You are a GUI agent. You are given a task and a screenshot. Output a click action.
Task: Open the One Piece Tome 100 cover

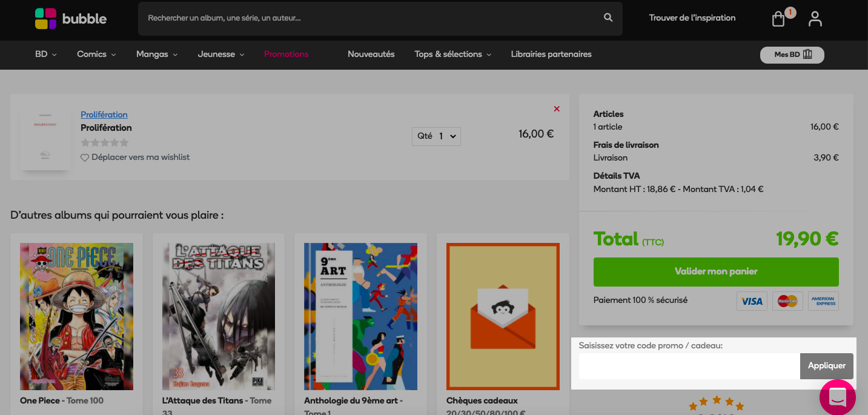[x=76, y=316]
